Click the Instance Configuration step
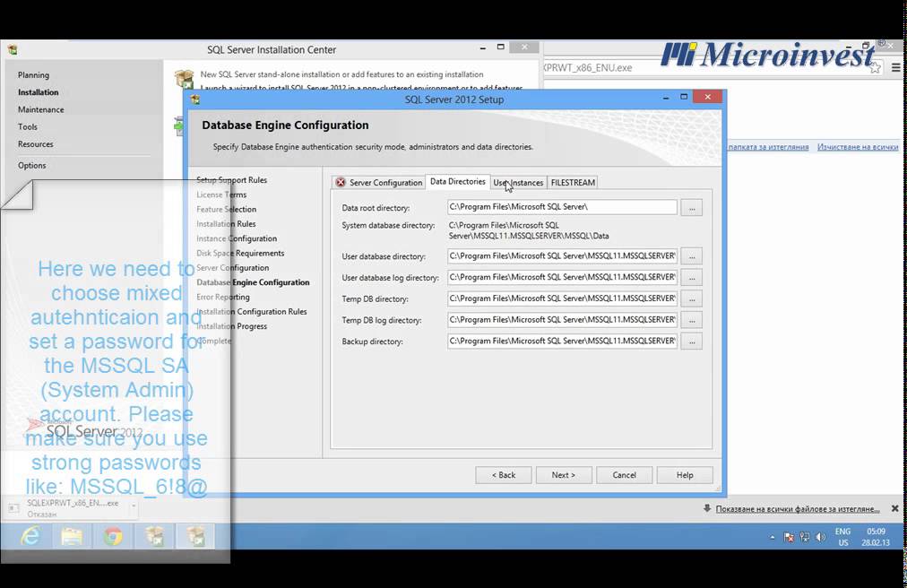 point(237,238)
